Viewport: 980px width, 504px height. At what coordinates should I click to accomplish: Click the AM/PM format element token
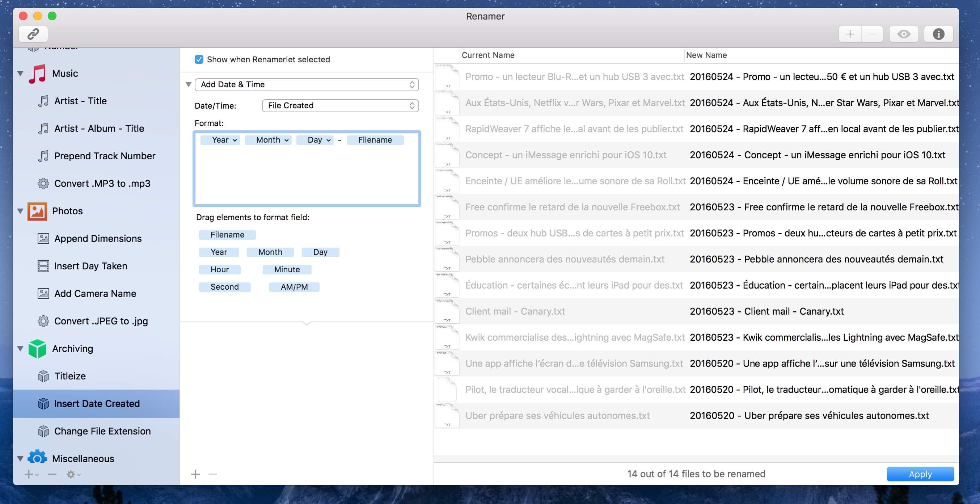pyautogui.click(x=294, y=287)
